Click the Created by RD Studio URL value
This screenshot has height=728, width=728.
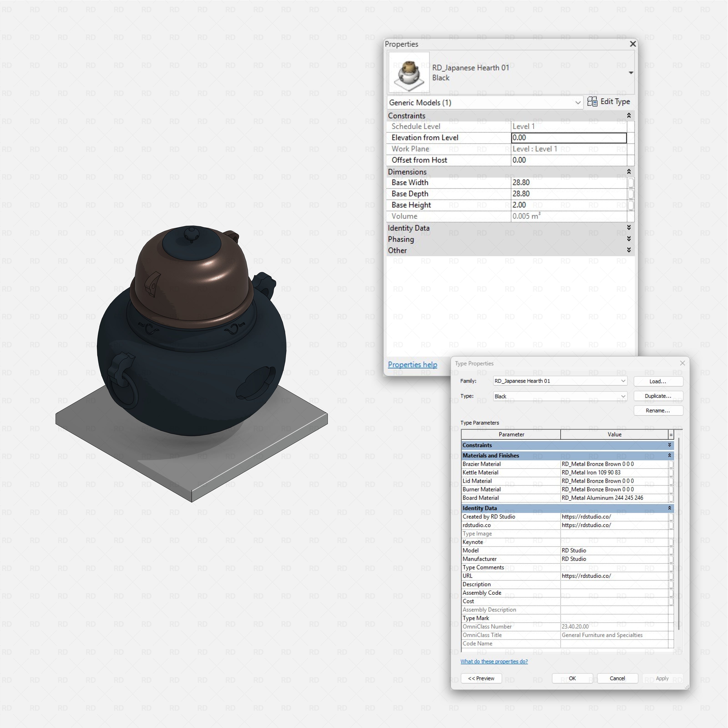coord(614,517)
